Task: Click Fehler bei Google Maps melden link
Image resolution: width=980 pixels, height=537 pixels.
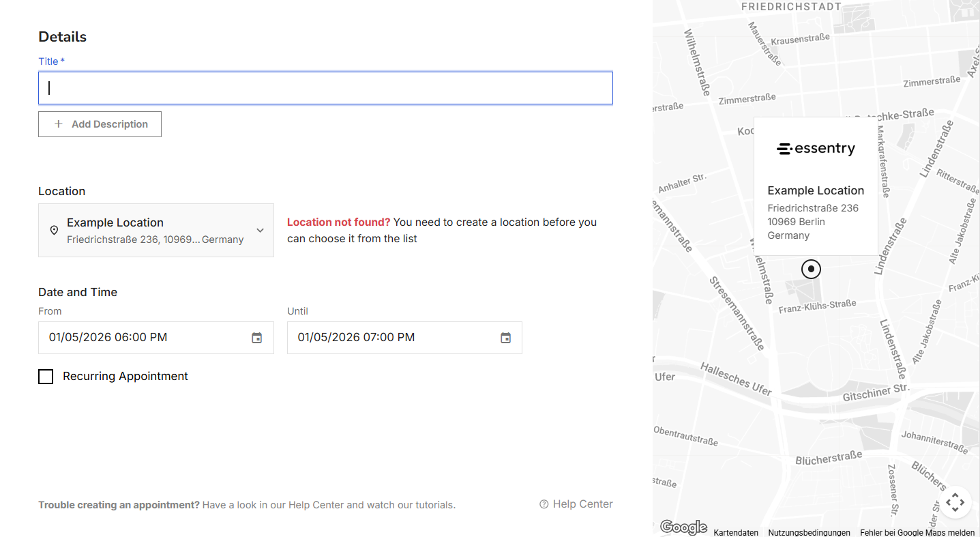Action: [x=917, y=533]
